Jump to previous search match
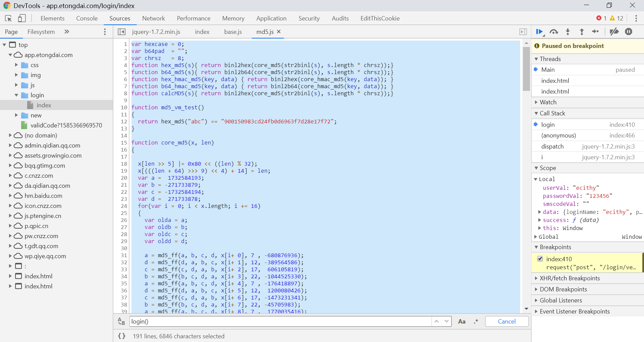This screenshot has width=644, height=342. [436, 321]
